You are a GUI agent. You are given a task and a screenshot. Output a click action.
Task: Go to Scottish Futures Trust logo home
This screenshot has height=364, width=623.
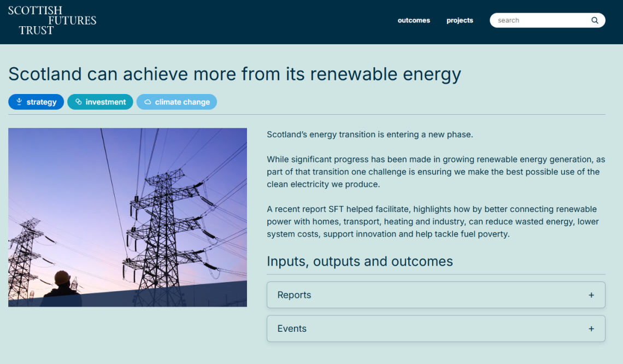click(52, 20)
